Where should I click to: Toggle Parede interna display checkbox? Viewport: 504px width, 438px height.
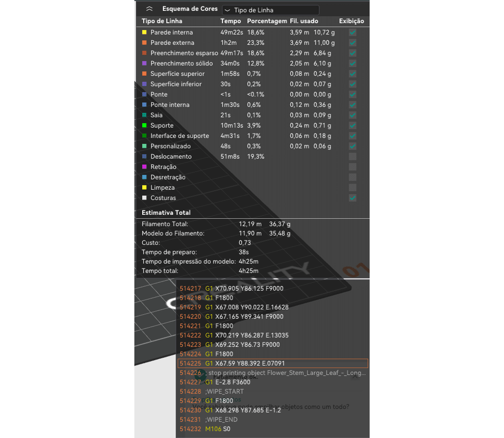pos(352,32)
